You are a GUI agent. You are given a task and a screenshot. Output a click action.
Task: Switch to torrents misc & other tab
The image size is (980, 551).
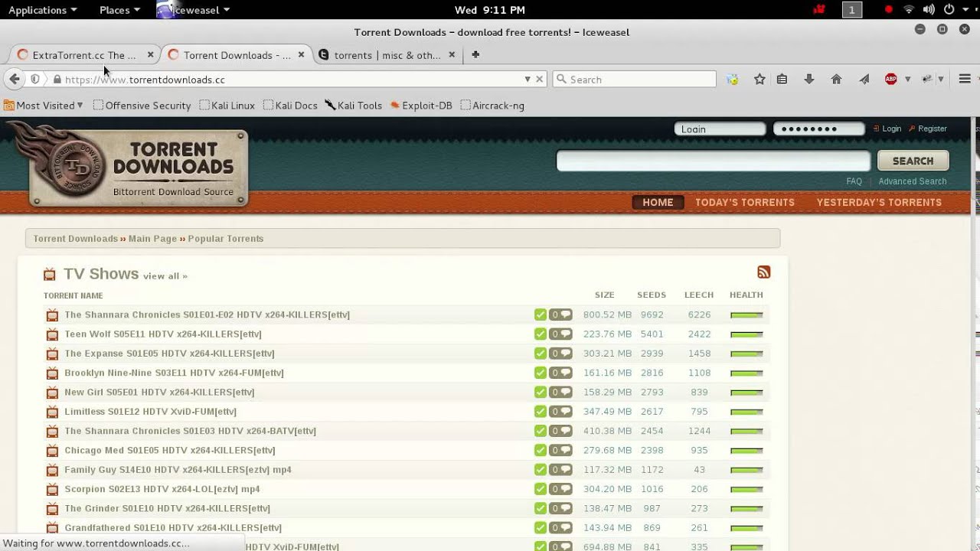click(387, 54)
